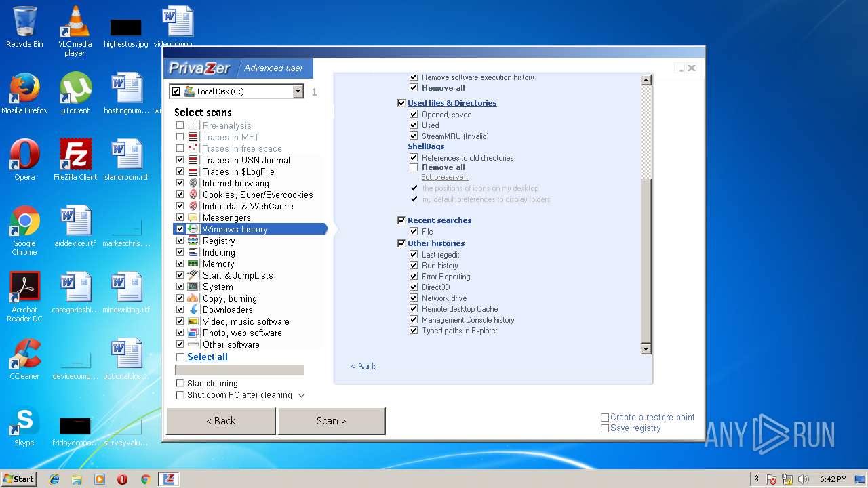Screen dimensions: 868x488
Task: Enable Start cleaning checkbox
Action: click(x=180, y=384)
